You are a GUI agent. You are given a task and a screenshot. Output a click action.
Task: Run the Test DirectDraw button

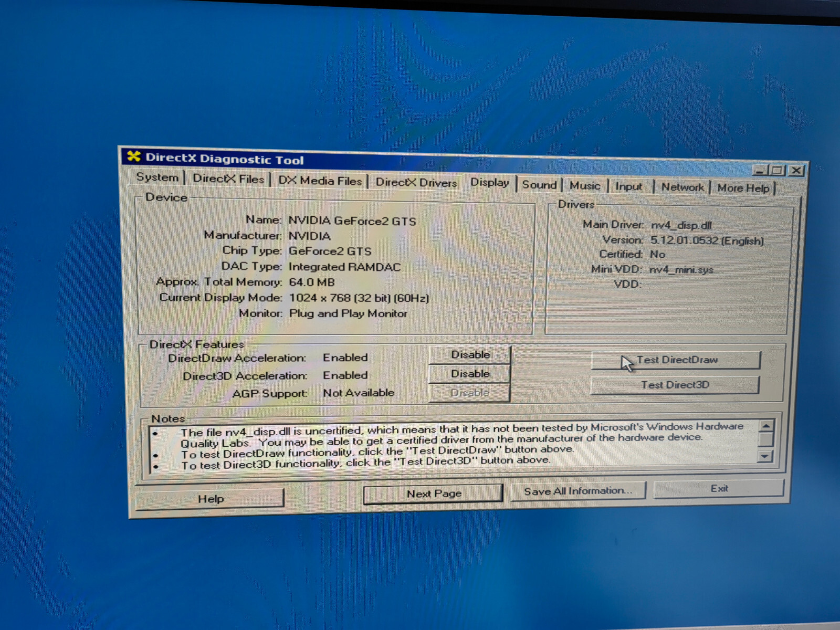coord(676,360)
